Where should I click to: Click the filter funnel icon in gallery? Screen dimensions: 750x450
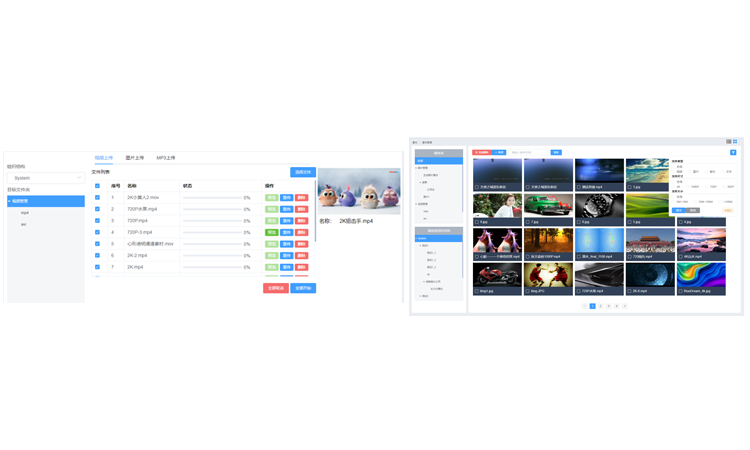pos(733,153)
